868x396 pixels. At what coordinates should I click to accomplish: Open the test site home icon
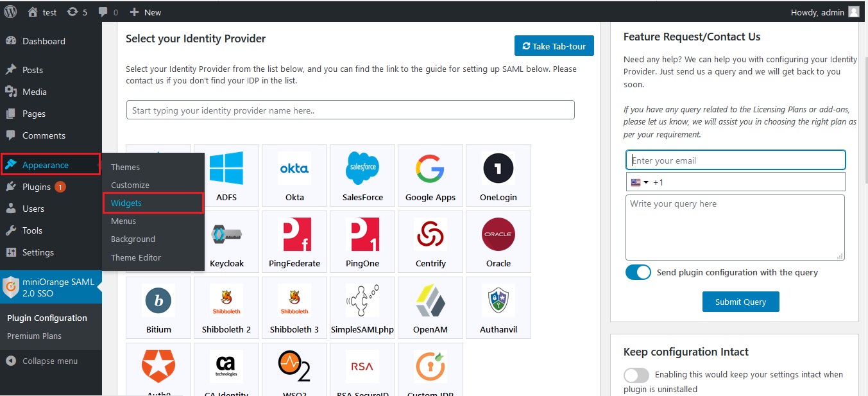(x=33, y=12)
